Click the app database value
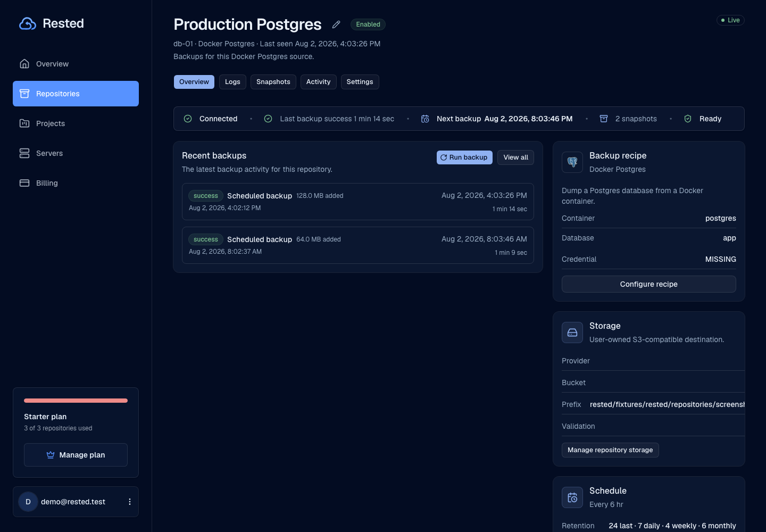 click(729, 238)
